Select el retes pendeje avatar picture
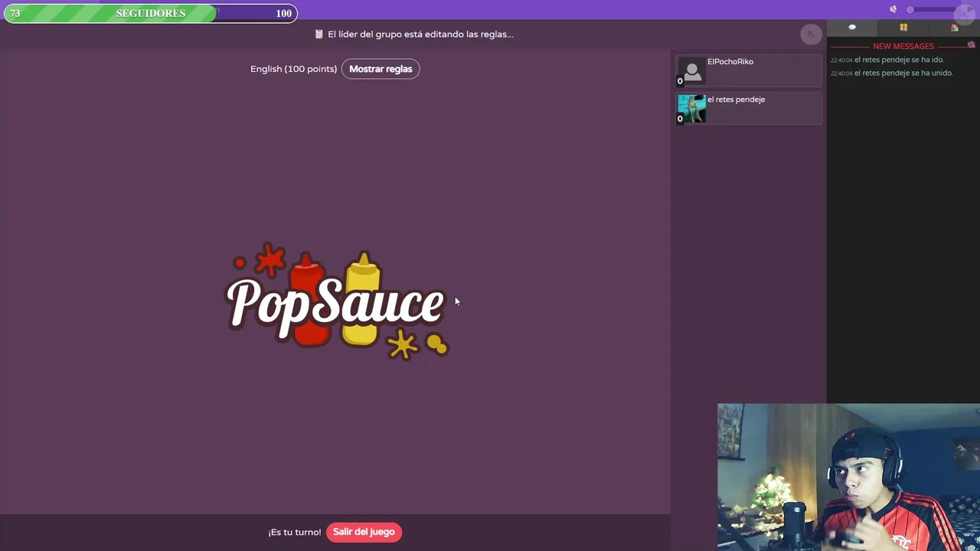 [x=692, y=109]
